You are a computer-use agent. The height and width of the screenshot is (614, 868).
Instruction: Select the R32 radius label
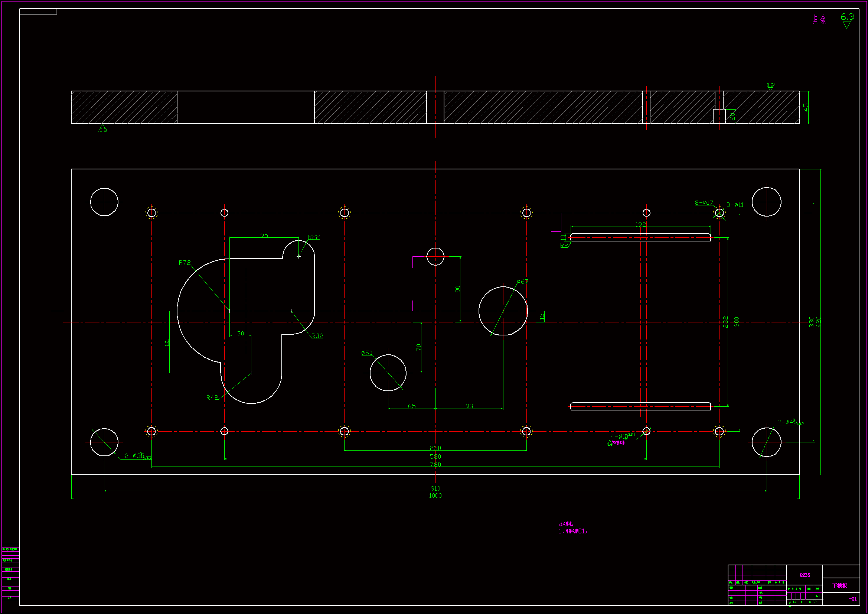click(x=317, y=335)
